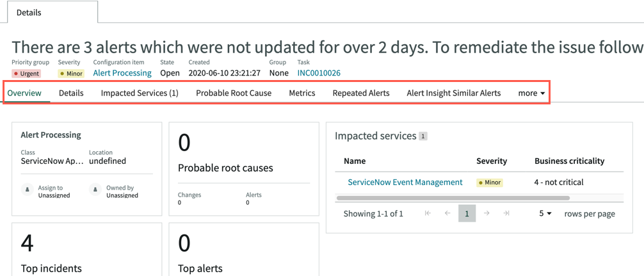Sort by the Name column header

point(355,161)
